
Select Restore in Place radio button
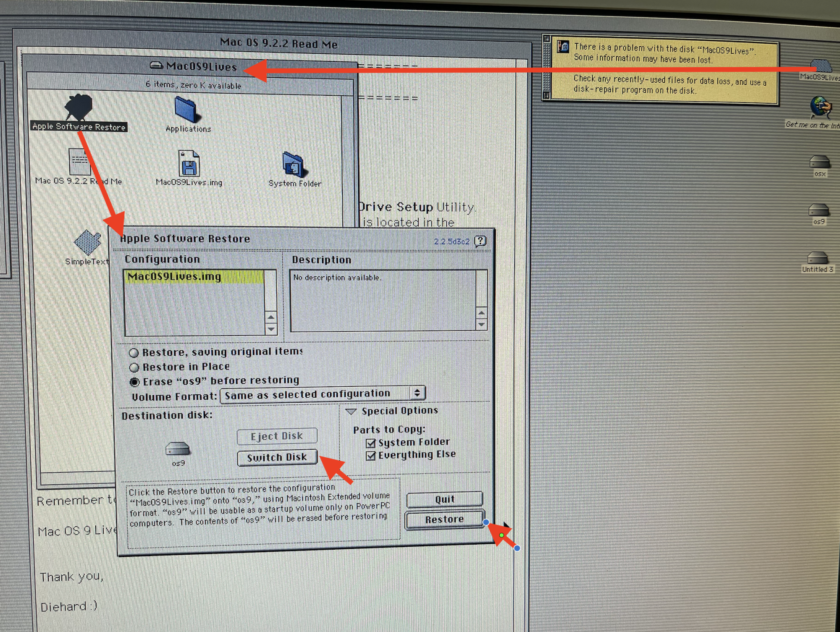[134, 367]
